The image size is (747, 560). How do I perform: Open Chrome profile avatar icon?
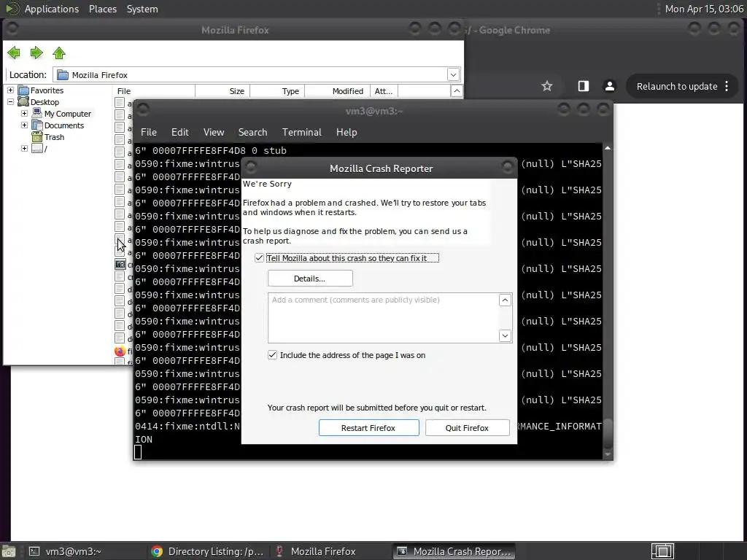click(x=609, y=86)
